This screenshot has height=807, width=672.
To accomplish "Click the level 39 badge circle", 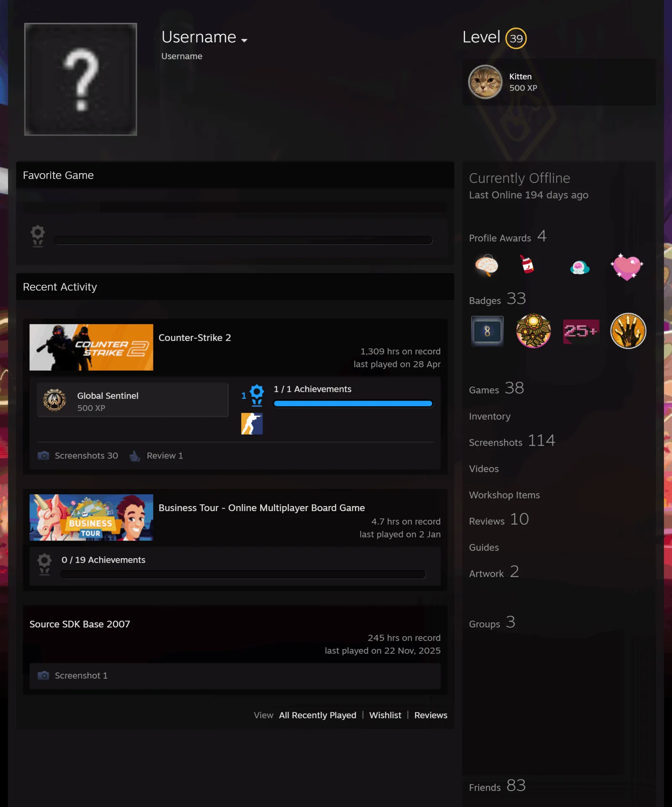I will (x=516, y=38).
